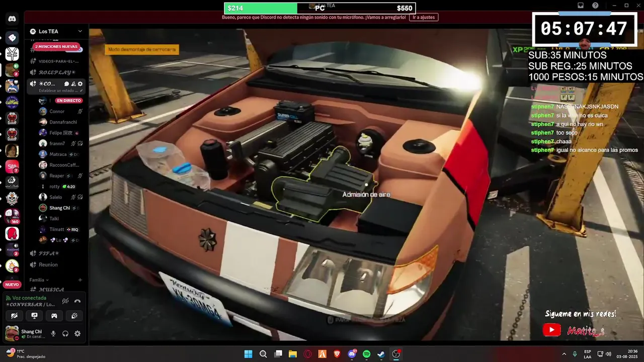Screen dimensions: 644x362
Task: Open Windows Start menu
Action: tap(248, 354)
